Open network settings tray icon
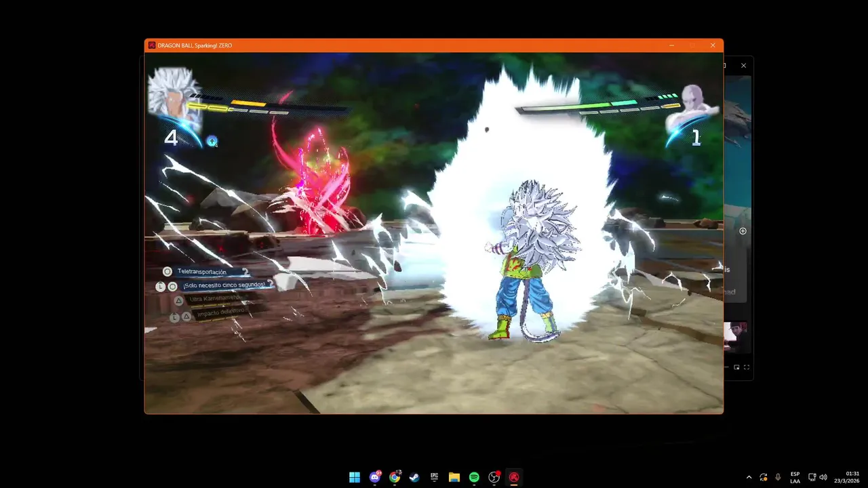The width and height of the screenshot is (868, 488). point(812,477)
